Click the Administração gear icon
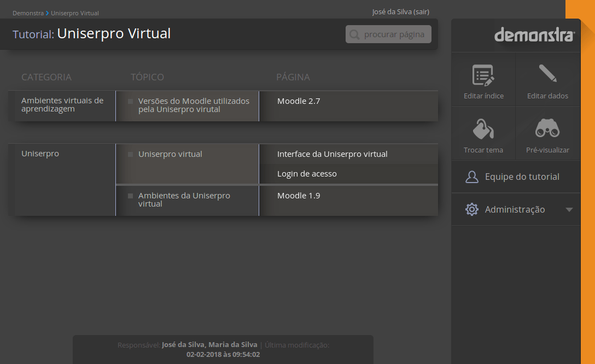 point(471,209)
